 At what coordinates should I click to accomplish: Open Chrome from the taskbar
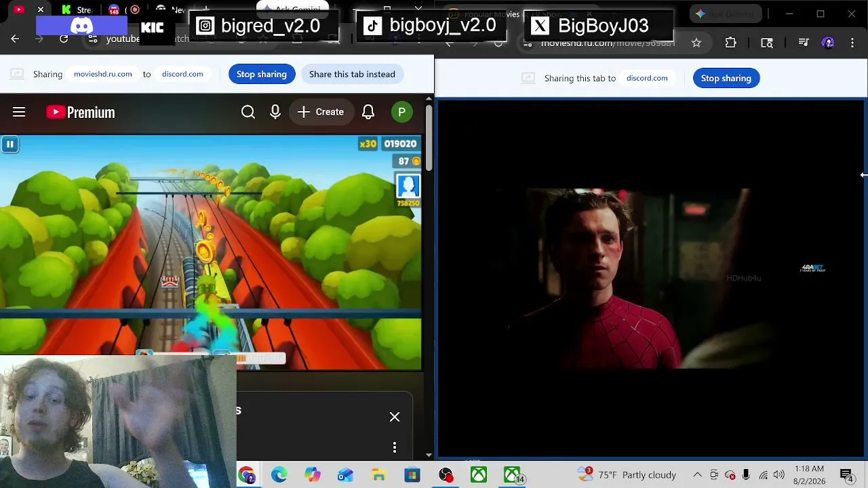246,475
